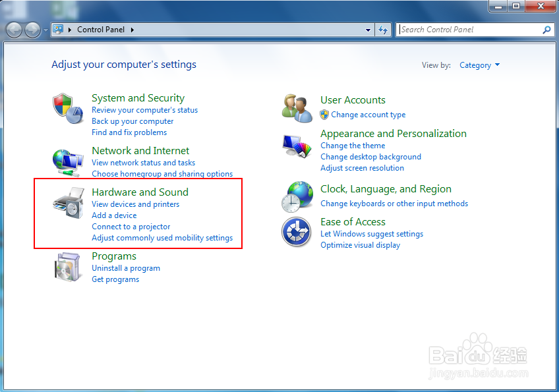Expand the recent pages arrow near navigation buttons
The height and width of the screenshot is (392, 559).
[x=45, y=30]
